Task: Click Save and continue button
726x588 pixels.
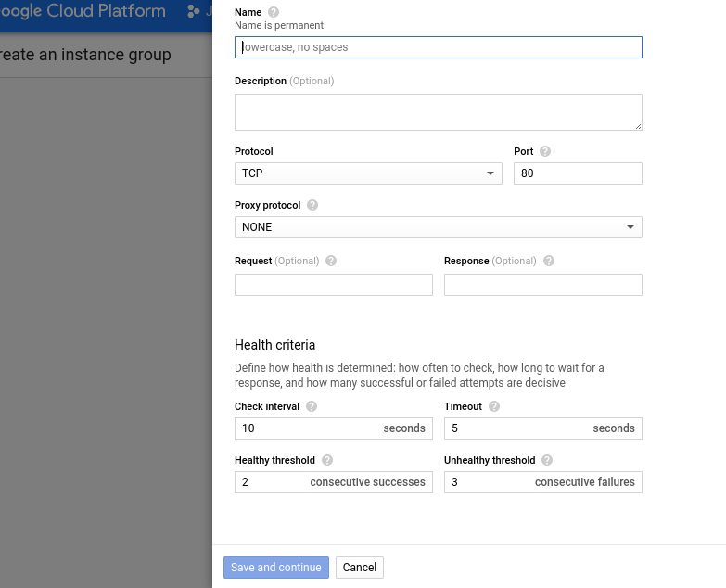Action: [x=276, y=568]
